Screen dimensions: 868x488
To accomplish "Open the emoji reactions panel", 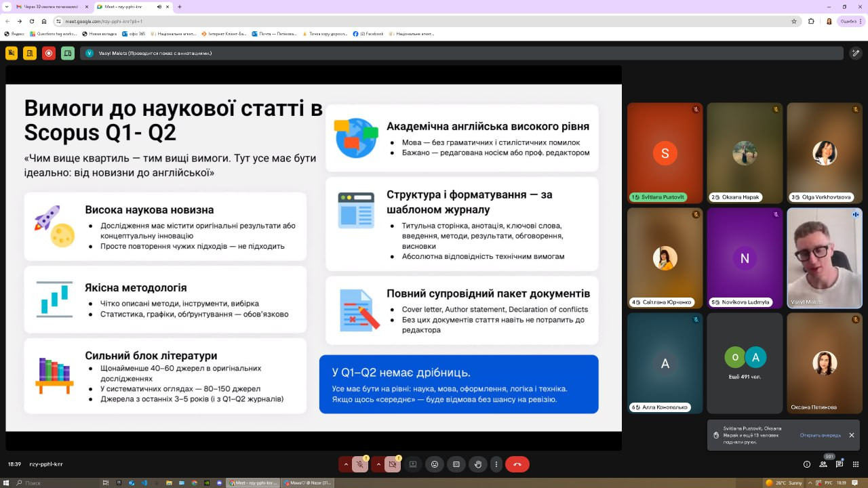I will pyautogui.click(x=435, y=464).
